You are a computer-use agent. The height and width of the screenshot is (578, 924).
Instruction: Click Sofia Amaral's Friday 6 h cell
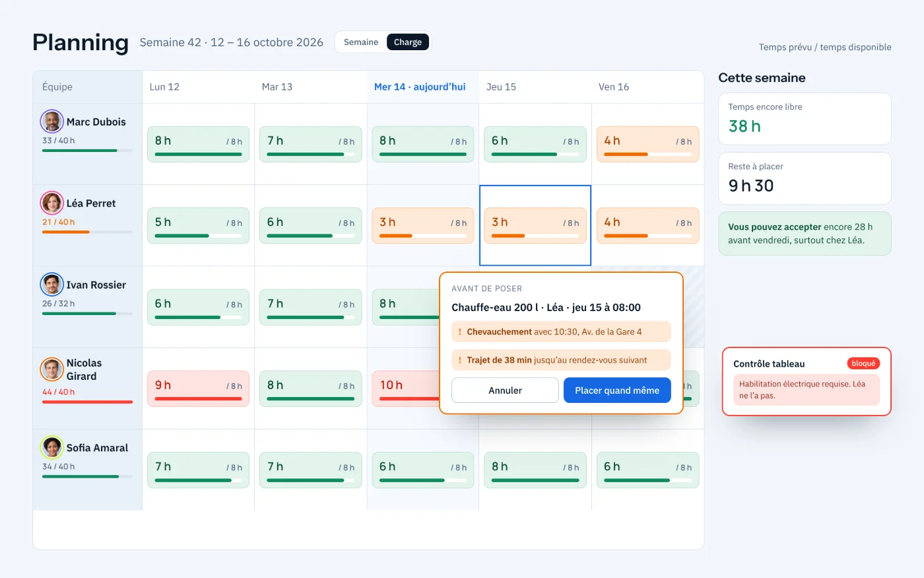point(647,470)
